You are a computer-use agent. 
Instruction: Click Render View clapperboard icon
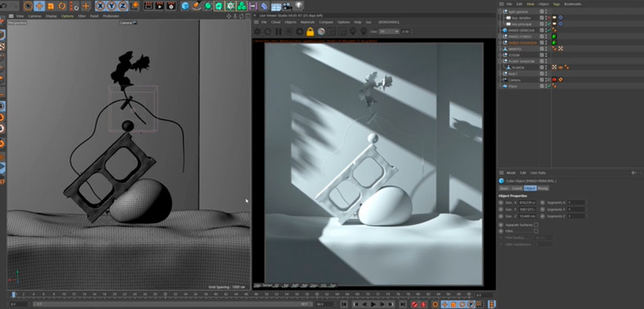[x=148, y=6]
